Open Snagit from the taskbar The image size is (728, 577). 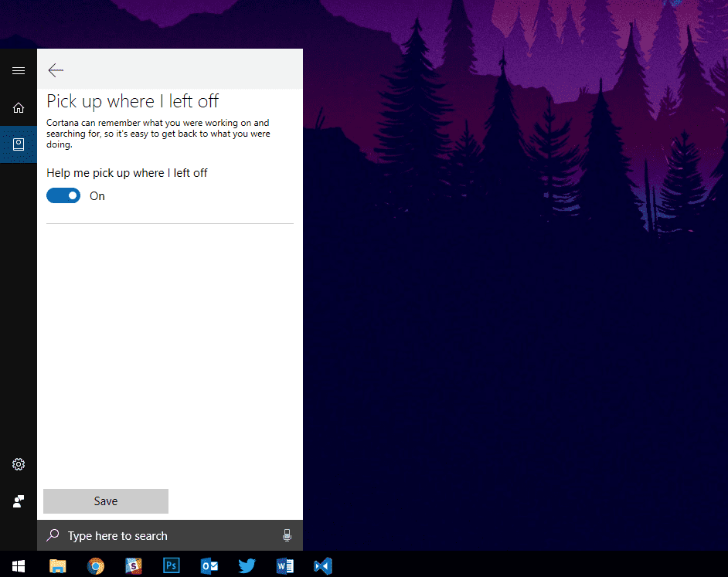coord(134,566)
